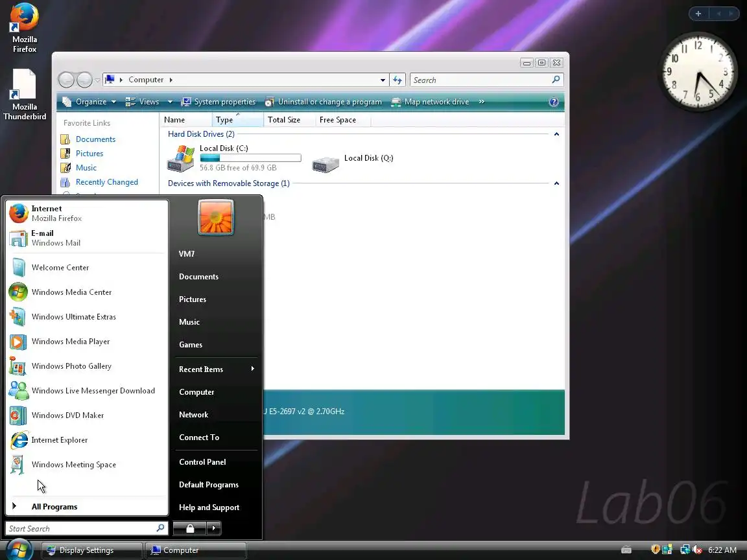Viewport: 747px width, 560px height.
Task: Open Windows Live Messenger Download
Action: [x=87, y=390]
